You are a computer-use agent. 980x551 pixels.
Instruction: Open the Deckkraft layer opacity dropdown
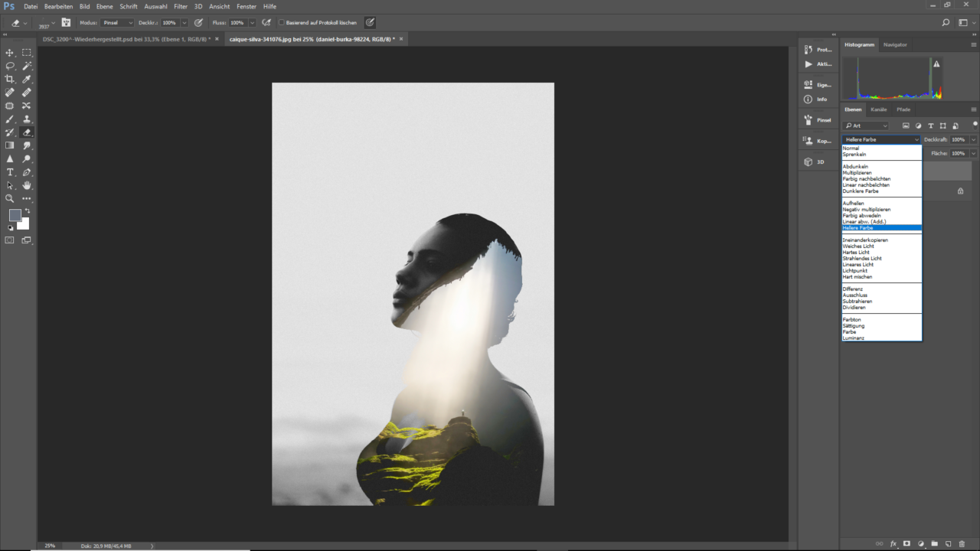point(974,140)
